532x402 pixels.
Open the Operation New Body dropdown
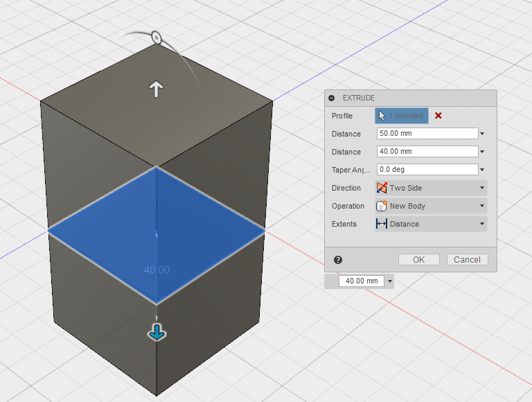(431, 206)
